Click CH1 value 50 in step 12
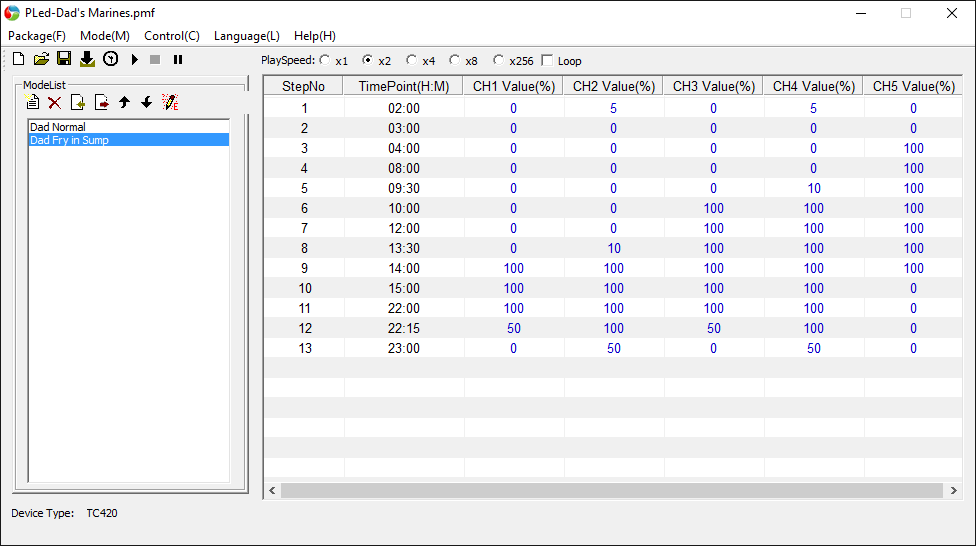This screenshot has height=546, width=976. (x=514, y=328)
